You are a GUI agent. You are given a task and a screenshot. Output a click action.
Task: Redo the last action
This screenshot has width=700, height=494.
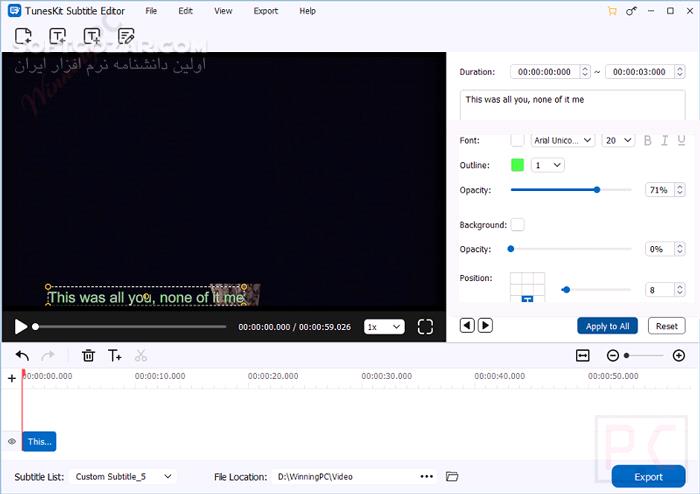pos(48,356)
